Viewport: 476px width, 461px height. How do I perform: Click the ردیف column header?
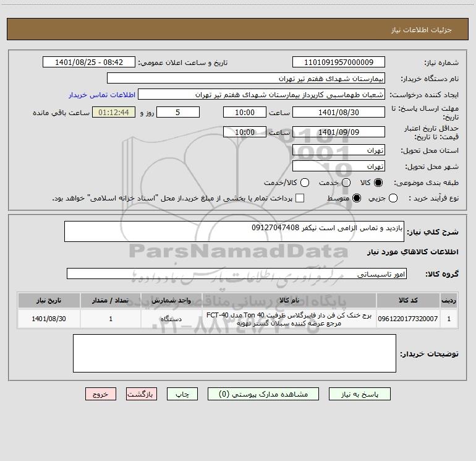449,300
